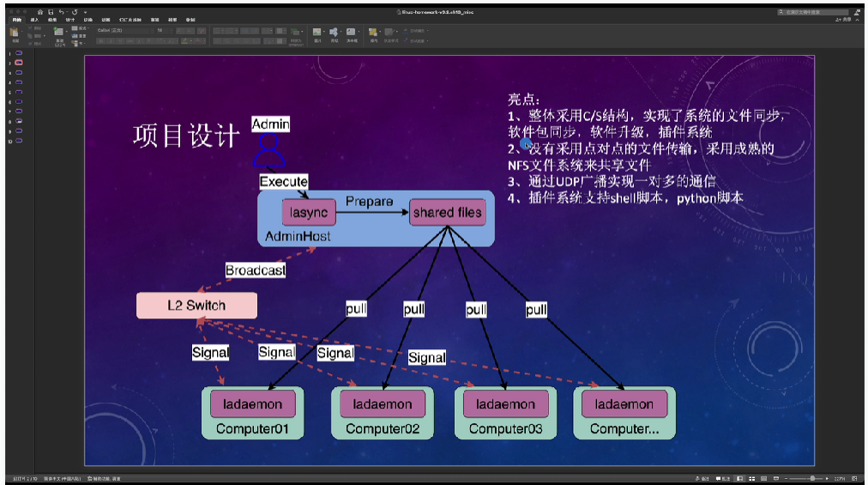Click the Share (共享) button
This screenshot has height=485, width=868.
tap(844, 19)
